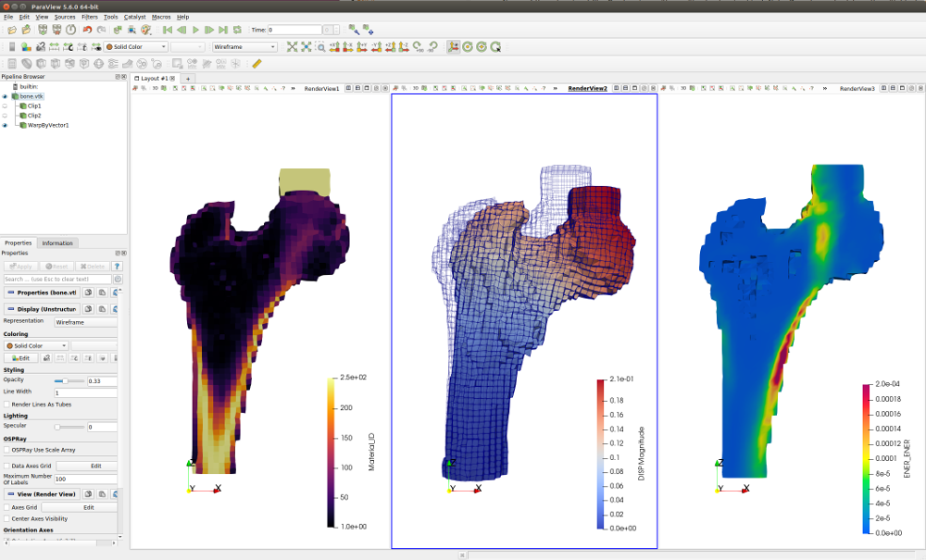
Task: Select WarpByVector1 in pipeline browser
Action: (x=48, y=126)
